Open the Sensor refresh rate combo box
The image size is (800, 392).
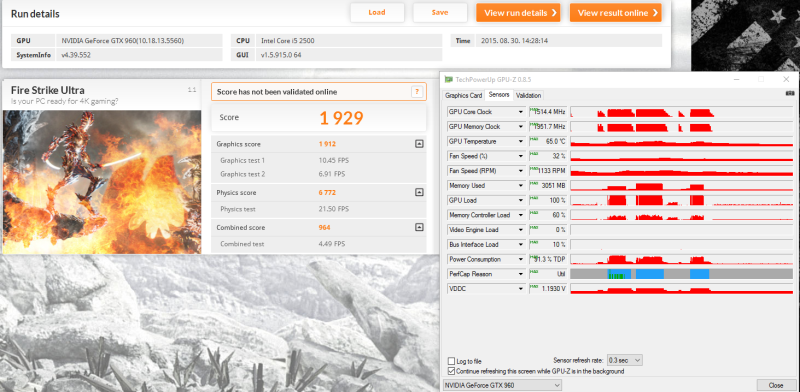[624, 360]
